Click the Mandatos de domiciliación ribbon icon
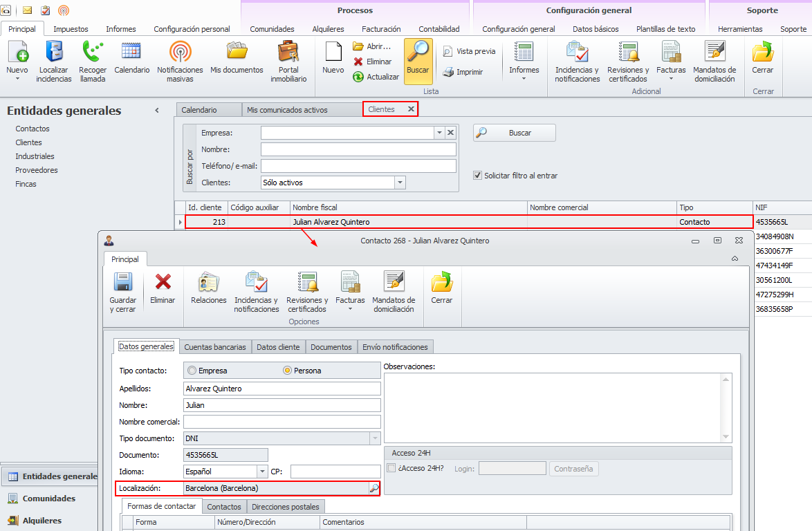812x531 pixels. tap(714, 53)
